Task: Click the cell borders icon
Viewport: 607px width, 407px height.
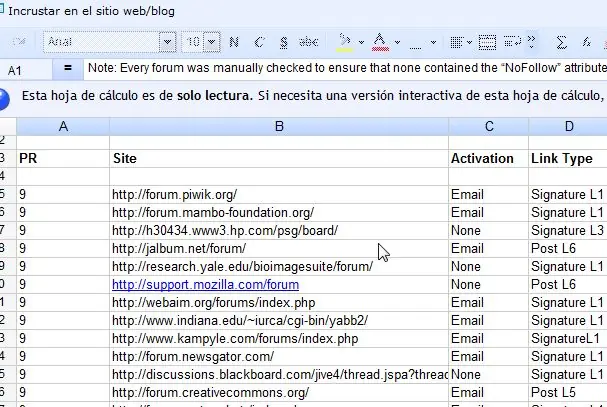Action: (x=415, y=42)
